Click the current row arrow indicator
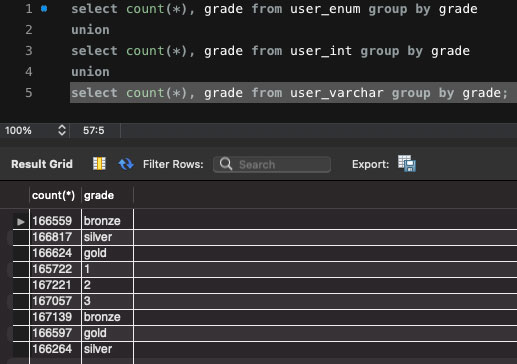The image size is (517, 364). 21,221
